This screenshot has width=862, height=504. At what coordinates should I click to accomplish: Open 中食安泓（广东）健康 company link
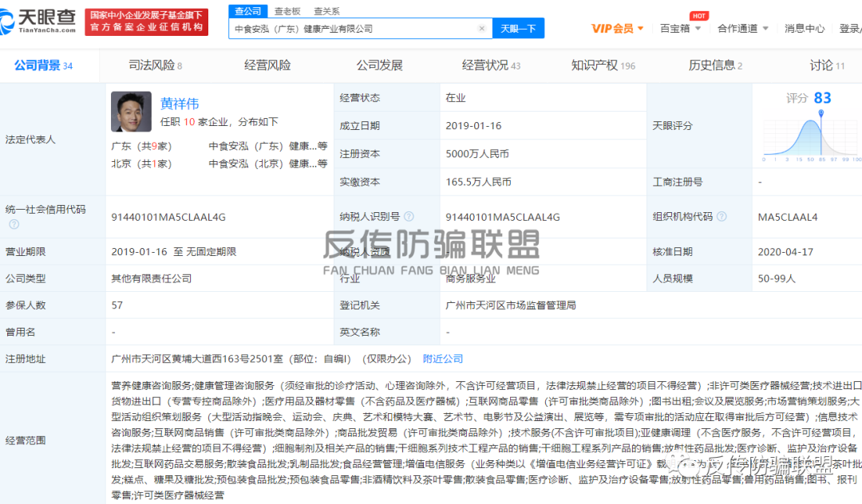click(x=267, y=146)
